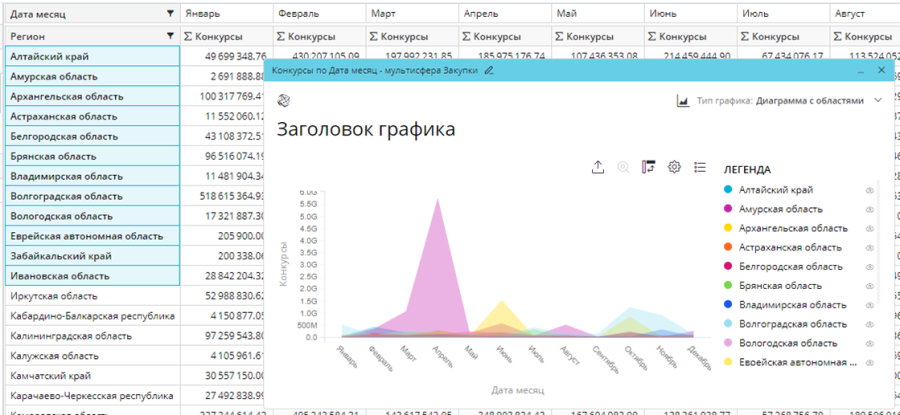Click the axis swap icon in chart toolbar

(648, 167)
